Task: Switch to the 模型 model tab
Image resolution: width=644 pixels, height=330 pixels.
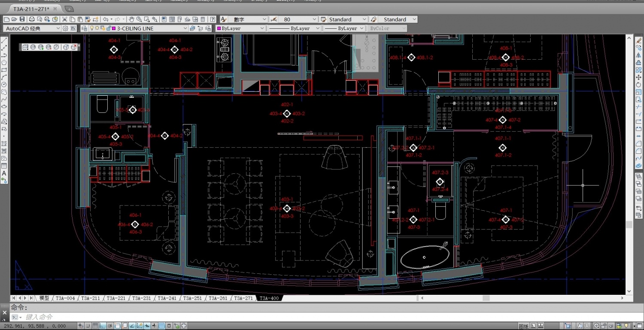Action: [x=44, y=298]
